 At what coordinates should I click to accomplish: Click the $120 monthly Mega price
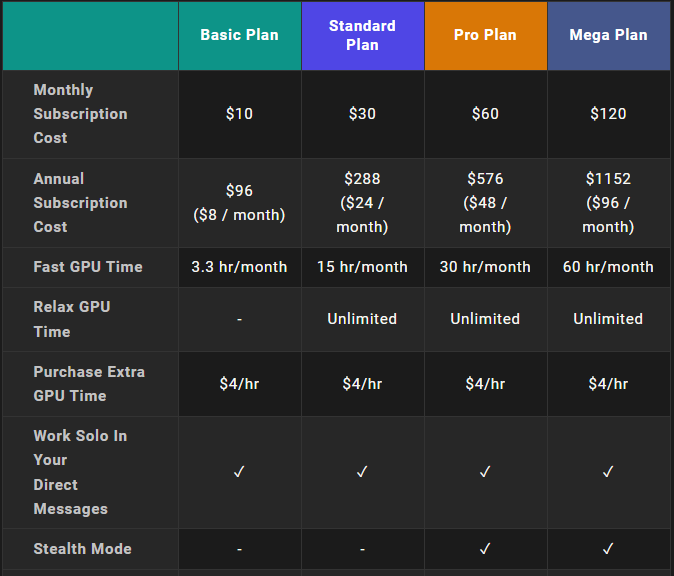(x=608, y=114)
